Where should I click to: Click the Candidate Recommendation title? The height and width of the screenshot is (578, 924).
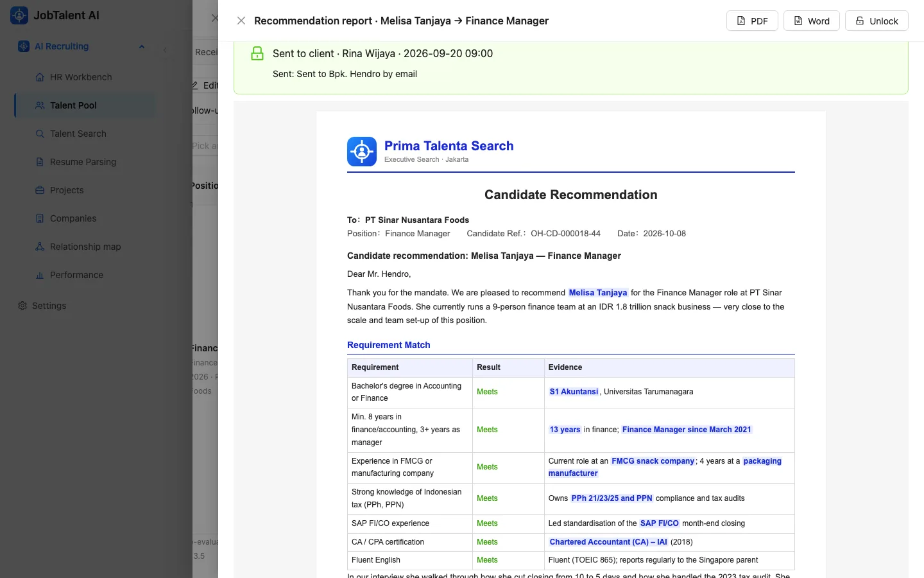[571, 195]
